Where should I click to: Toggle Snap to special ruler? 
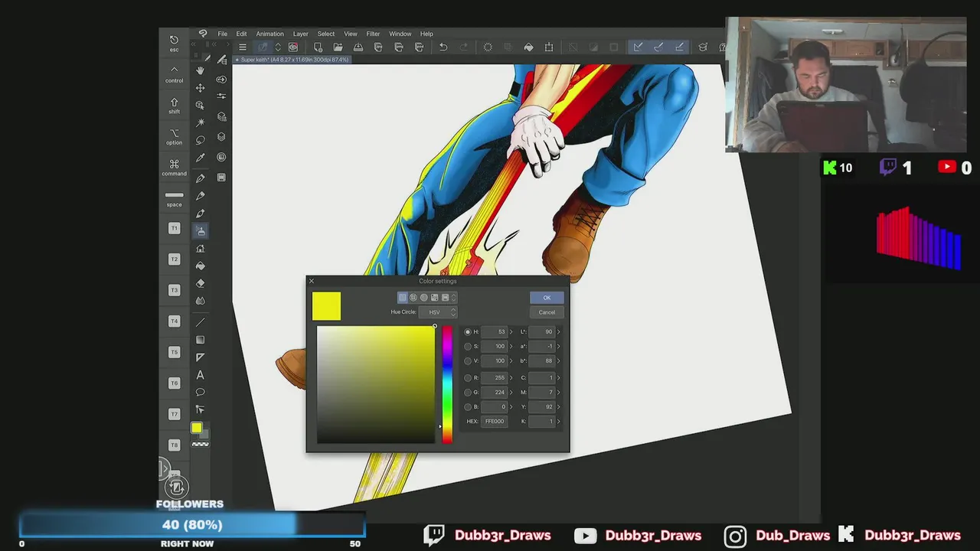coord(658,47)
